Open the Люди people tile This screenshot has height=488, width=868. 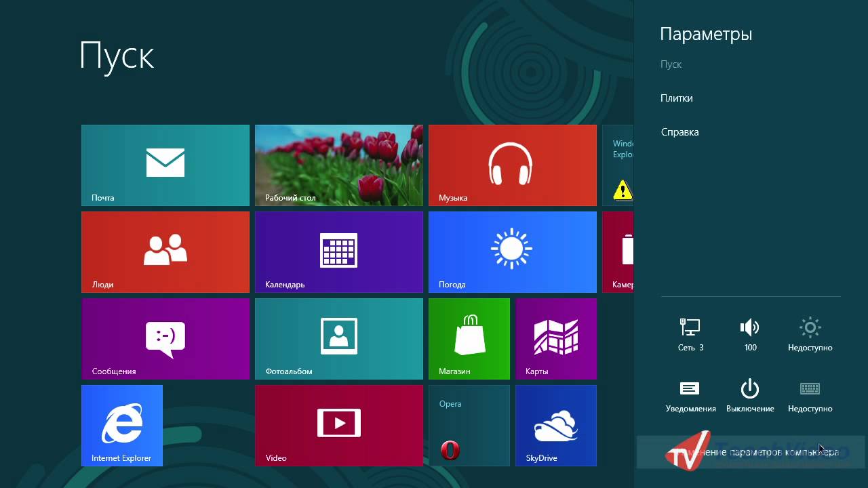coord(165,252)
